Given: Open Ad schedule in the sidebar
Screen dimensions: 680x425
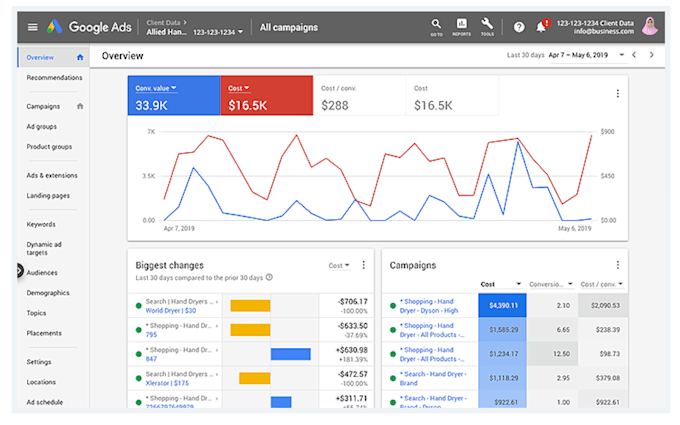Looking at the screenshot, I should pyautogui.click(x=44, y=402).
